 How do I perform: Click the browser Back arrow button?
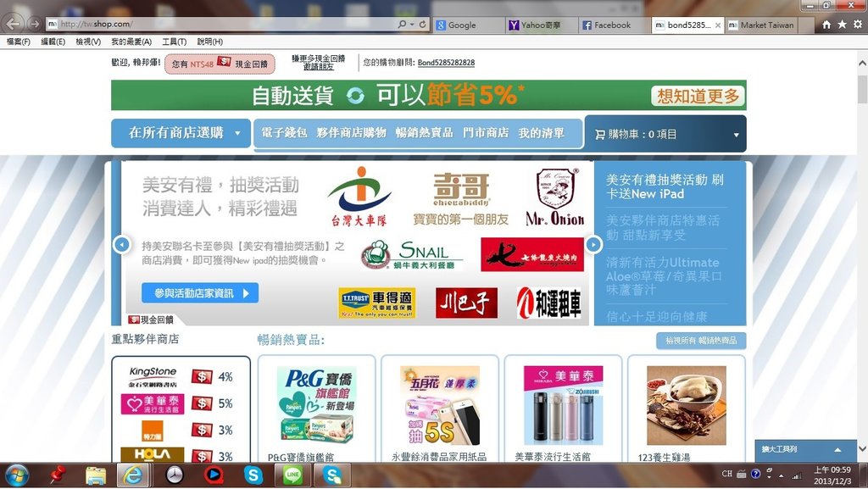click(x=14, y=23)
